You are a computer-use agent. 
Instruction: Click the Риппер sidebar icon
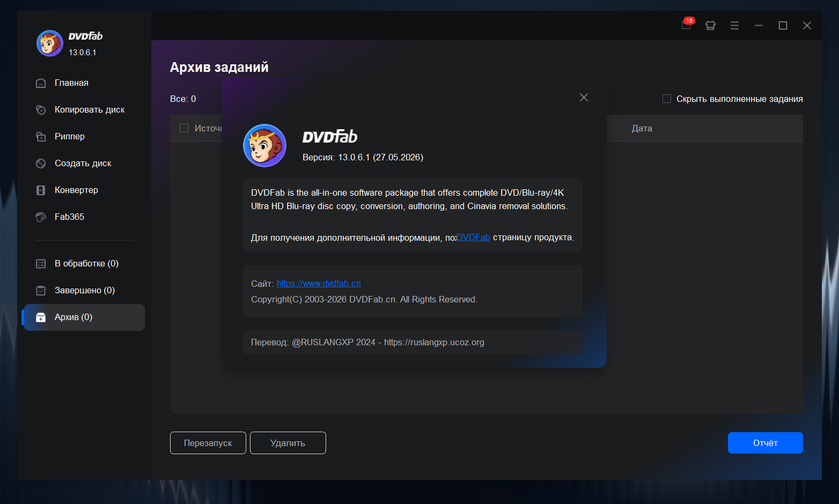click(41, 137)
